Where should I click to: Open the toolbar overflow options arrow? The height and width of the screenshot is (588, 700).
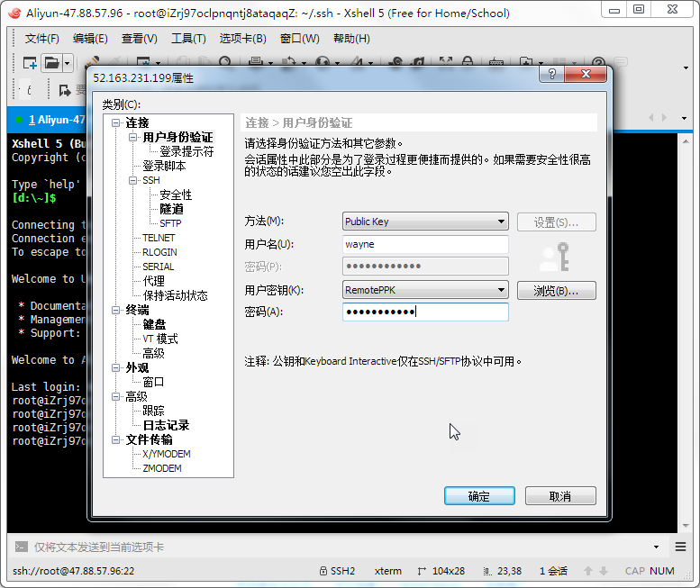pos(686,68)
